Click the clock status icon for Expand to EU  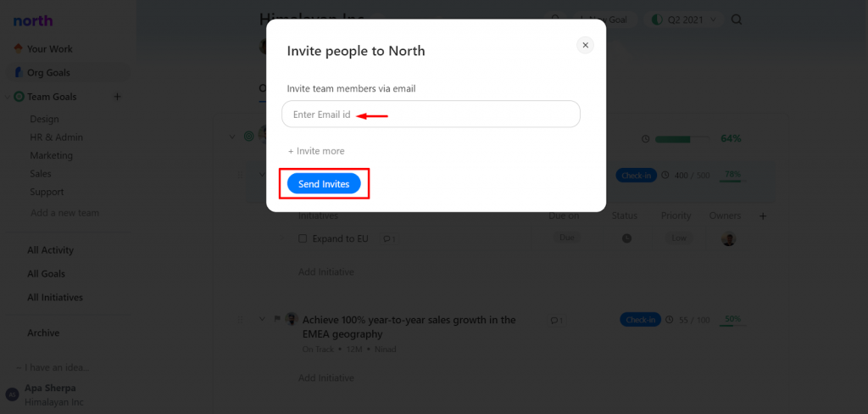click(x=626, y=238)
